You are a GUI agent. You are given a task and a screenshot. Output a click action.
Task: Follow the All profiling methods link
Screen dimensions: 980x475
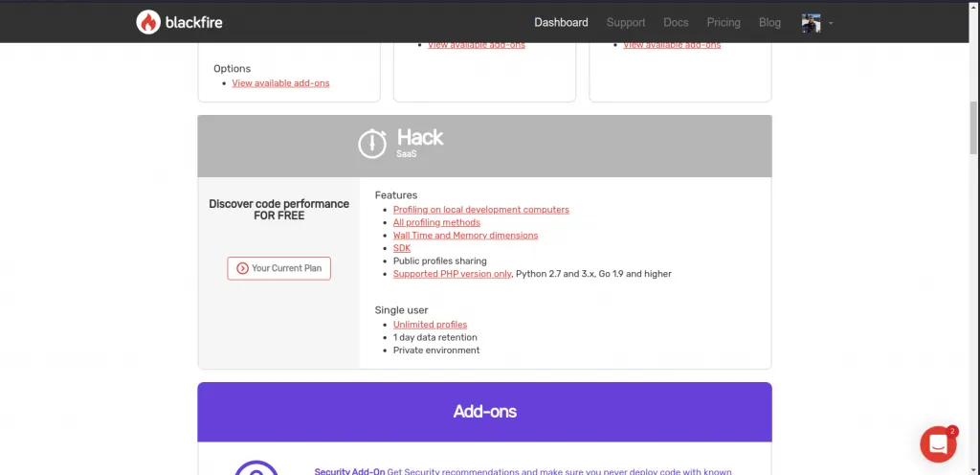pos(436,222)
